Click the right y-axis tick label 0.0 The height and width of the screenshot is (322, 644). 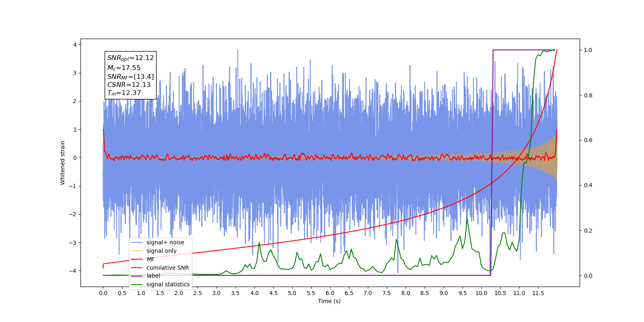pos(588,276)
